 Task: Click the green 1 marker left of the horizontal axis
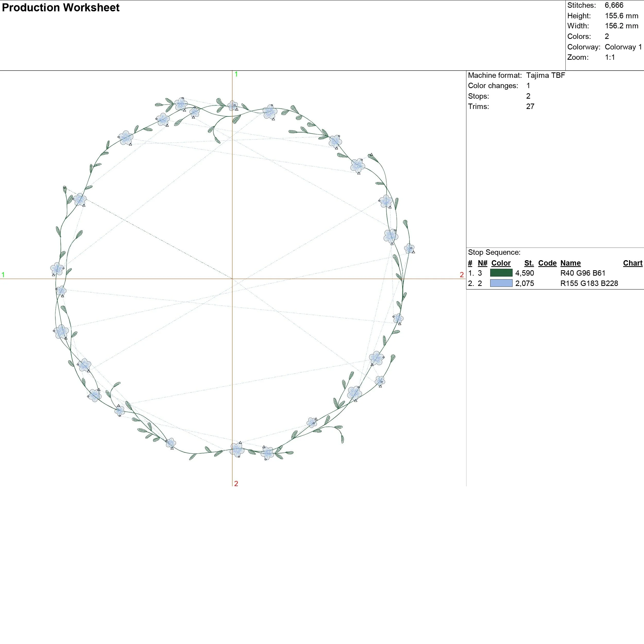tap(3, 275)
